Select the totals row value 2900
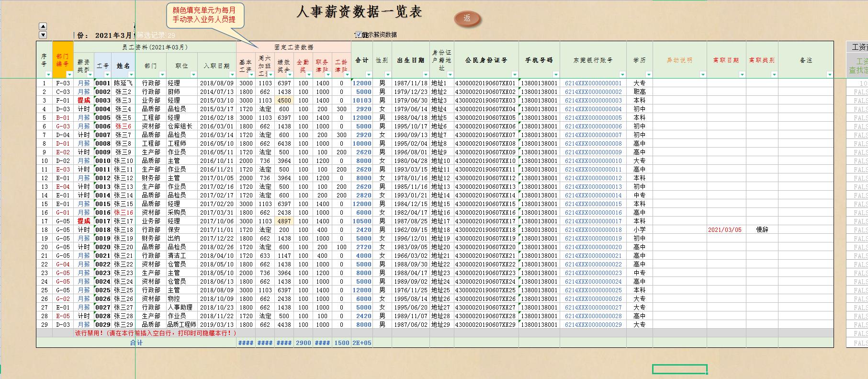Image resolution: width=868 pixels, height=379 pixels. [304, 343]
